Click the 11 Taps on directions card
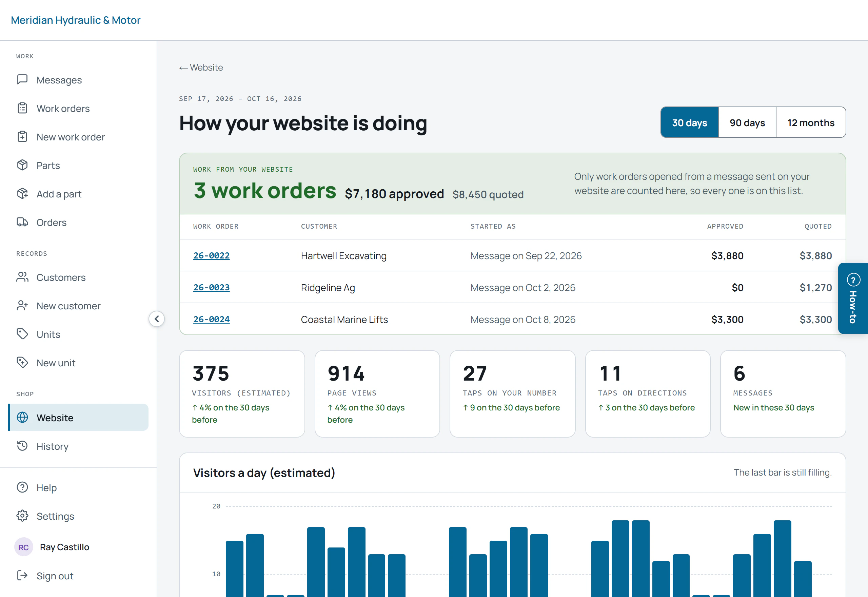868x597 pixels. pos(648,393)
